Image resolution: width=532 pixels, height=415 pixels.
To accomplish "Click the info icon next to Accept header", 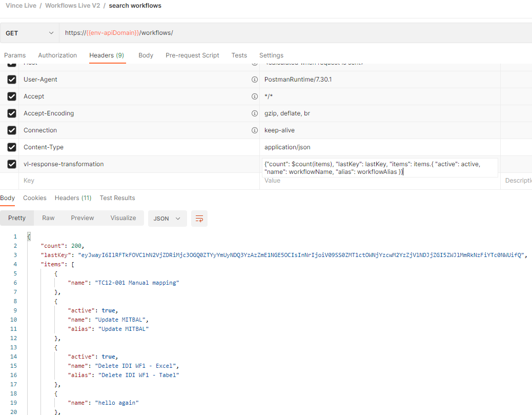I will tap(254, 96).
